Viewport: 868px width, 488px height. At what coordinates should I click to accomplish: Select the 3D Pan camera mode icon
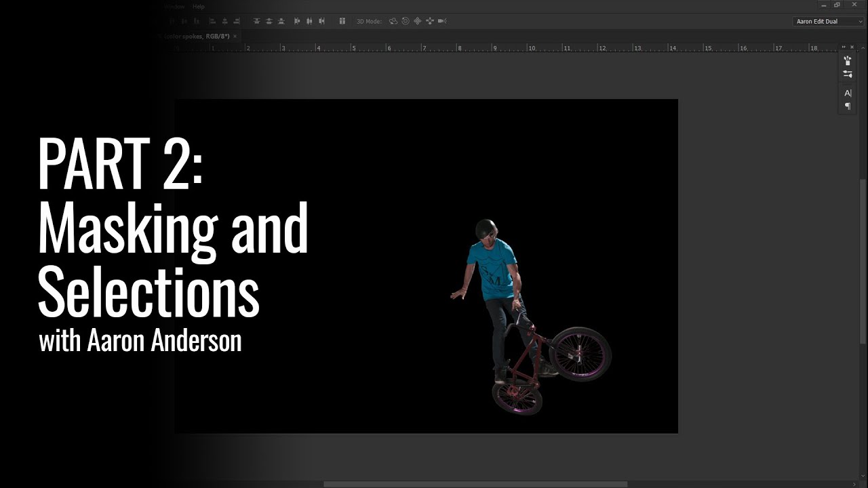[417, 21]
